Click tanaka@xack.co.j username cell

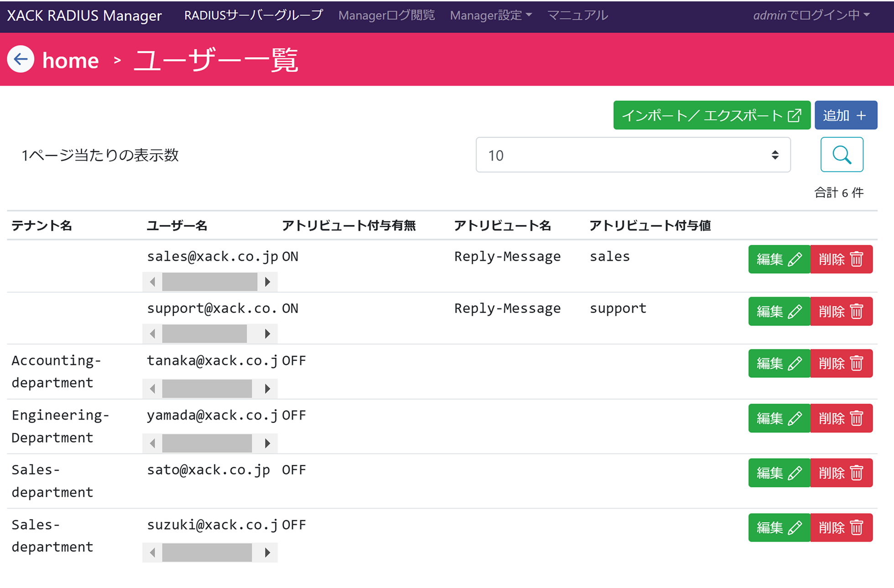coord(212,360)
